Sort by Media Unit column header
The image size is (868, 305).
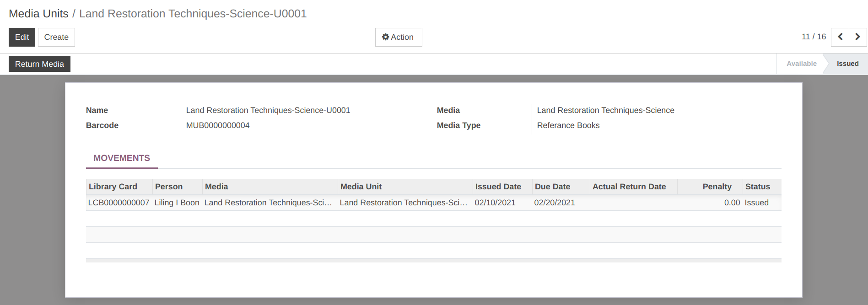(405, 187)
